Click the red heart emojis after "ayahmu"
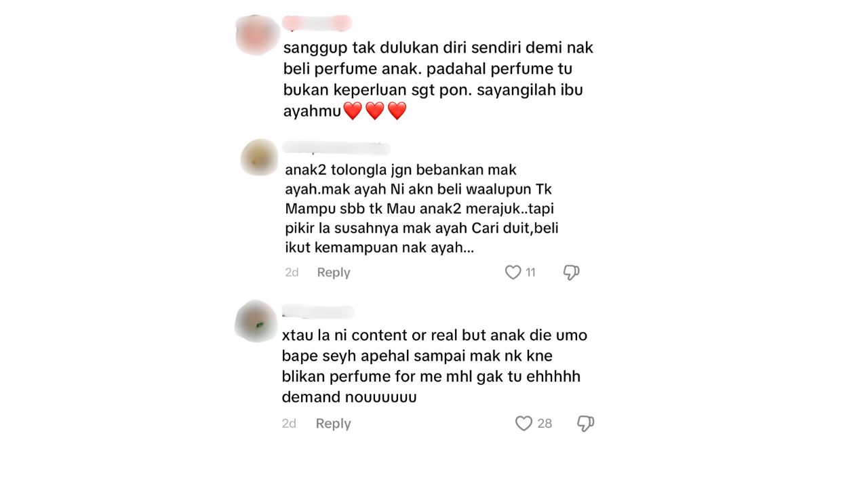The height and width of the screenshot is (488, 868). (x=374, y=111)
